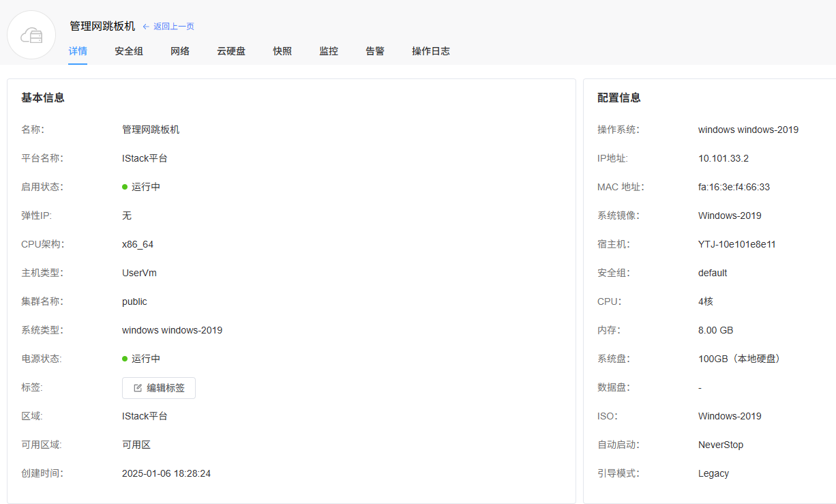
Task: Click the creation time 2025-01-06 18:28:24
Action: pyautogui.click(x=166, y=473)
